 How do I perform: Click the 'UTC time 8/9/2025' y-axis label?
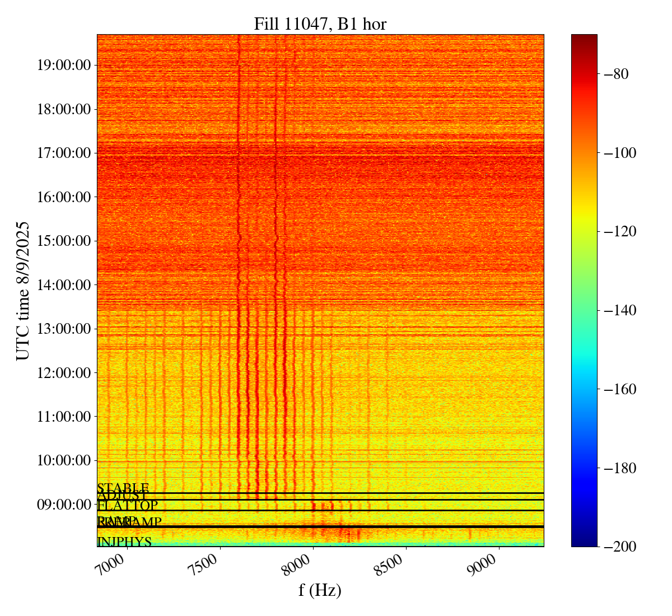[22, 290]
